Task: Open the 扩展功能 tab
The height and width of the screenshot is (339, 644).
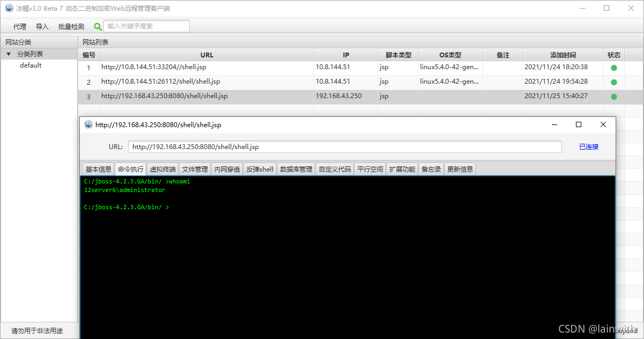Action: [402, 169]
